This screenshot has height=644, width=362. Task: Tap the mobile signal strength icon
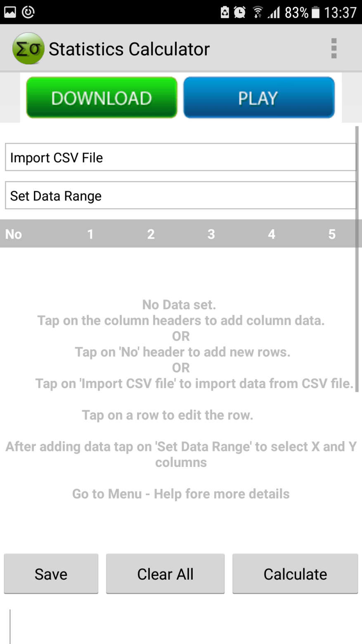tap(273, 12)
